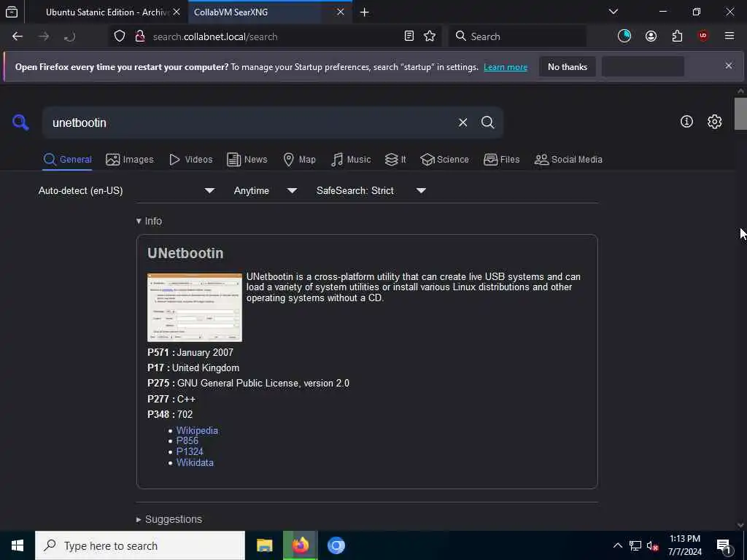Open extensions puzzle icon
The image size is (747, 560).
tap(677, 36)
